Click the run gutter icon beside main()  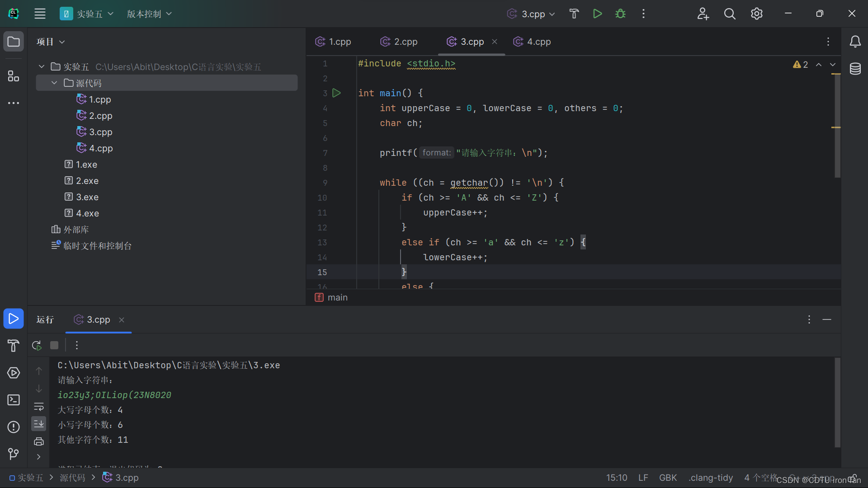click(336, 93)
